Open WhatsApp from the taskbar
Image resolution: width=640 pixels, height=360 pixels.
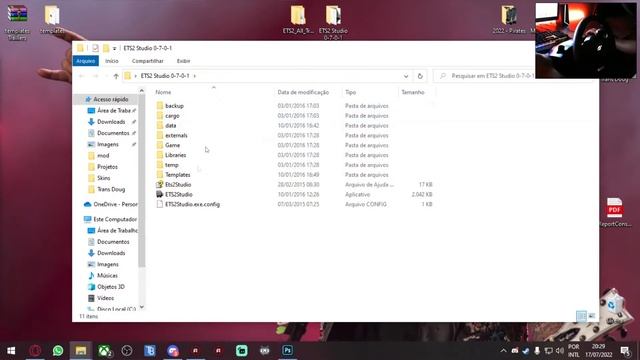coord(58,350)
